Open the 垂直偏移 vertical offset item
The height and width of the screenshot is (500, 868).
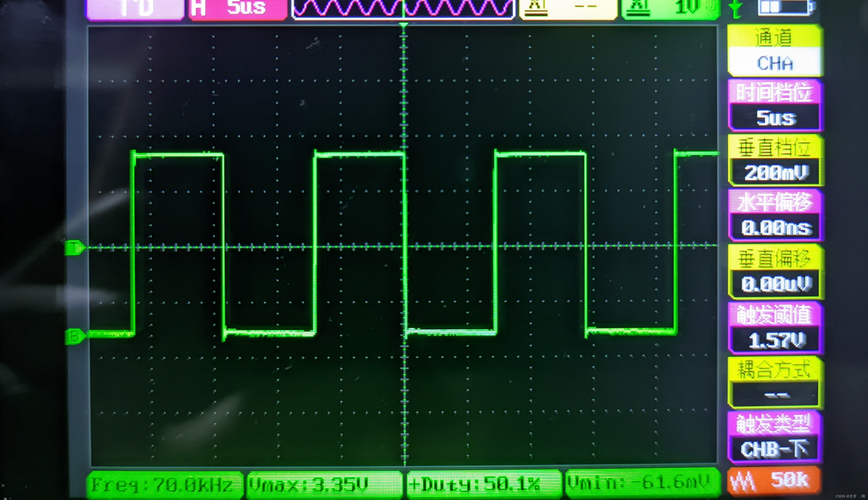(x=775, y=258)
